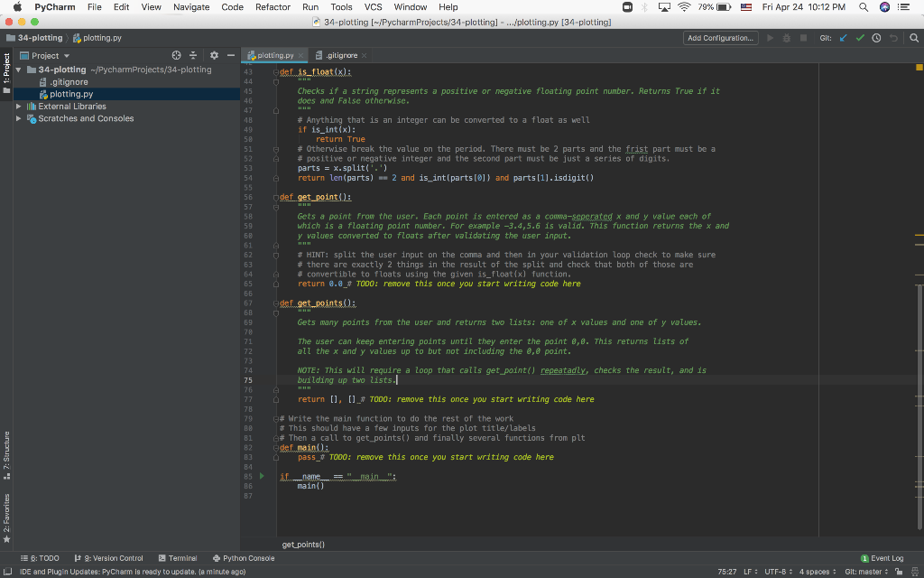The height and width of the screenshot is (578, 924).
Task: Click the Add Configuration button
Action: pyautogui.click(x=720, y=38)
